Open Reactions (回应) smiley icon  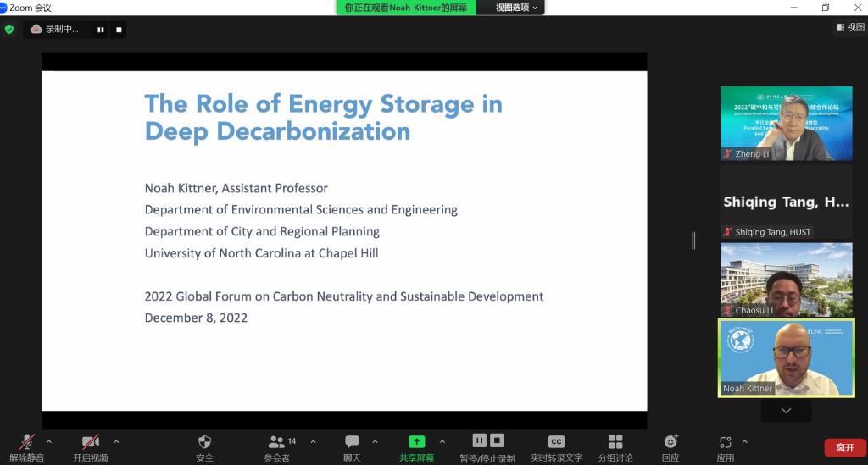tap(670, 443)
